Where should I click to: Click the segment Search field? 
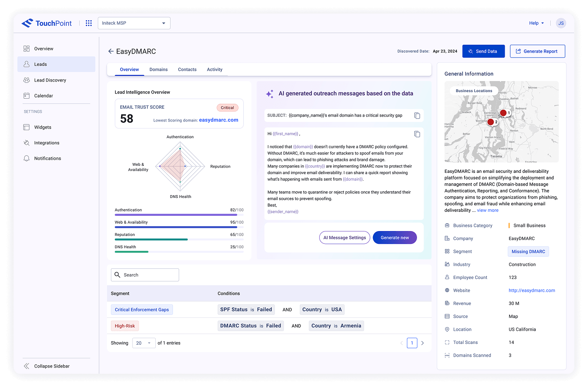pyautogui.click(x=145, y=275)
